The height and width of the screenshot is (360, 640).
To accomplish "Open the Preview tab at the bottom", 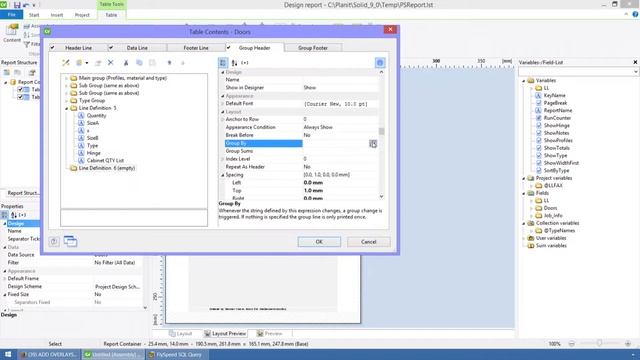I will (x=270, y=333).
